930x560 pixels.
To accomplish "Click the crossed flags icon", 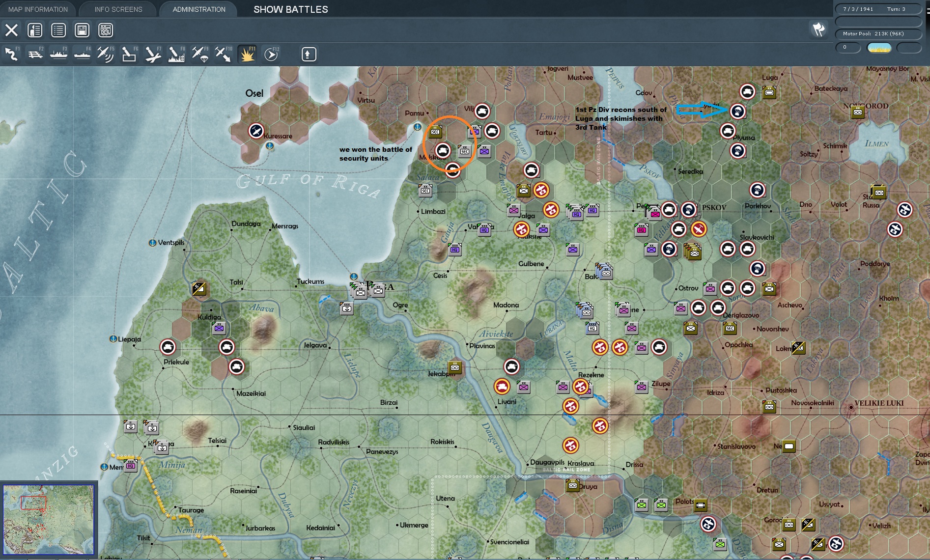I will coord(818,29).
